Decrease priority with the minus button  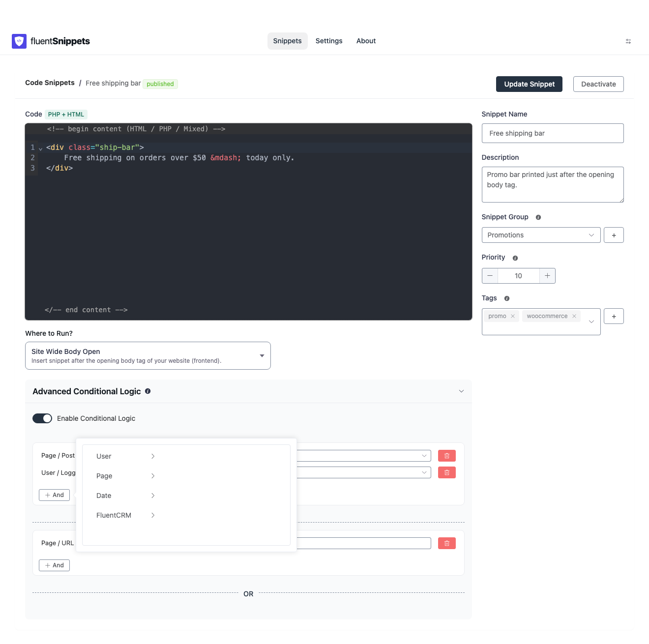coord(490,276)
